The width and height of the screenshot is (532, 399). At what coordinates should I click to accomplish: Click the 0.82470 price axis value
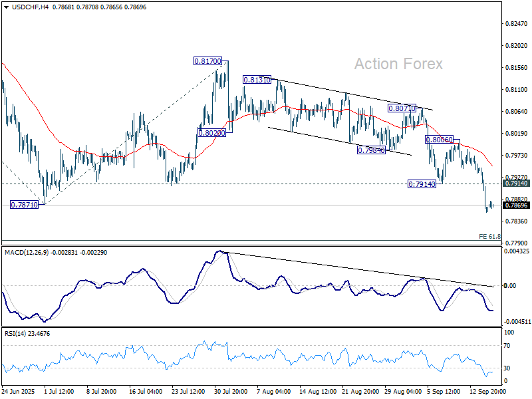[x=517, y=24]
